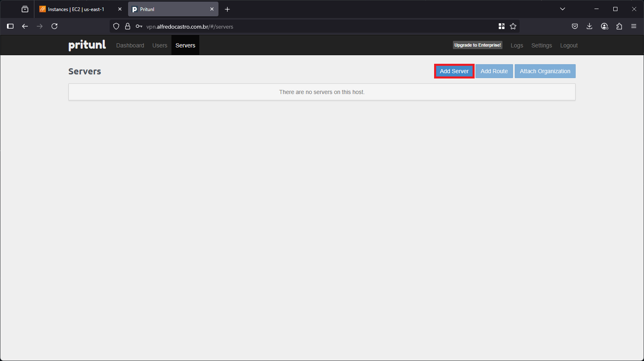Go to the Users page
This screenshot has height=361, width=644.
(160, 45)
